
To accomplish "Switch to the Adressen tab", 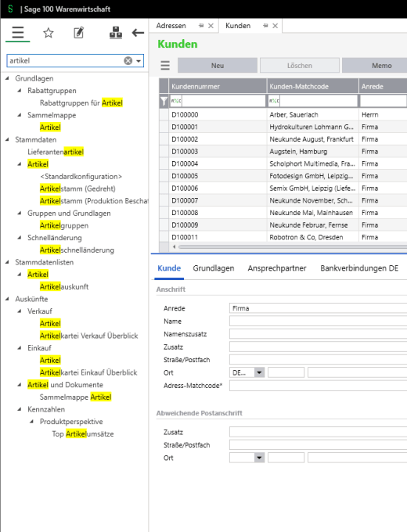I will point(171,26).
